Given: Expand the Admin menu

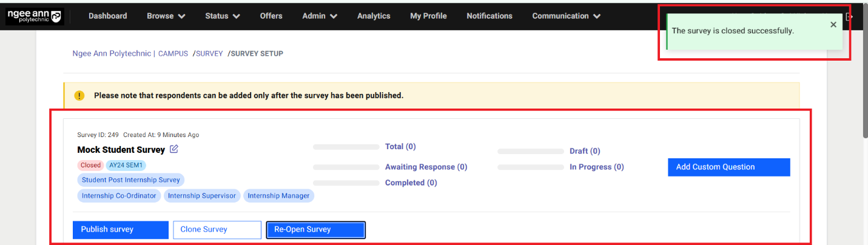Looking at the screenshot, I should pos(320,16).
